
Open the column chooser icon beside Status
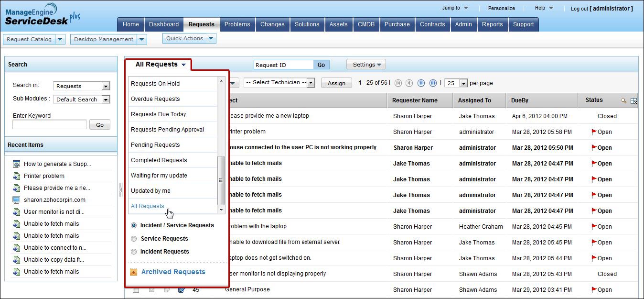point(634,100)
